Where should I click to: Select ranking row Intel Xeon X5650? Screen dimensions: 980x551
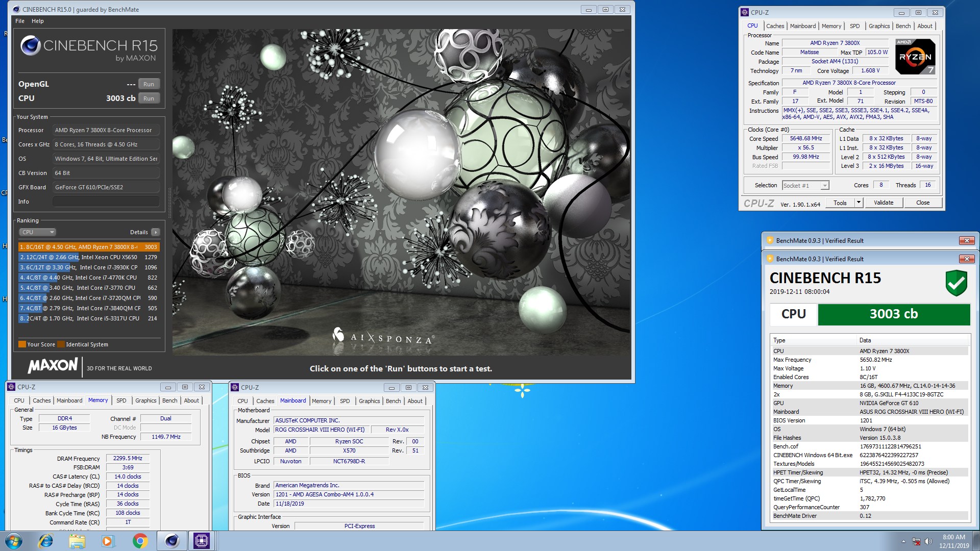[x=89, y=257]
